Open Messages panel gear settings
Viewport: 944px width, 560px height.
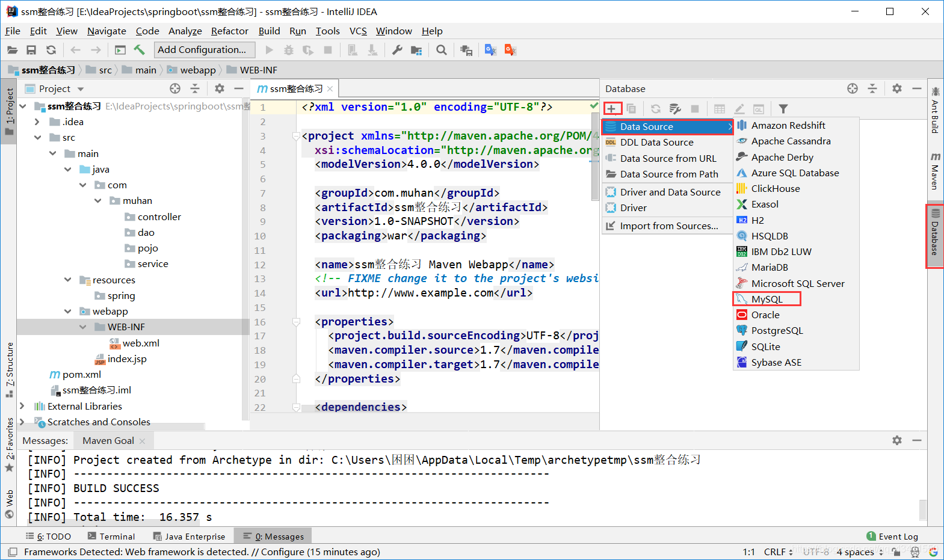pos(897,440)
